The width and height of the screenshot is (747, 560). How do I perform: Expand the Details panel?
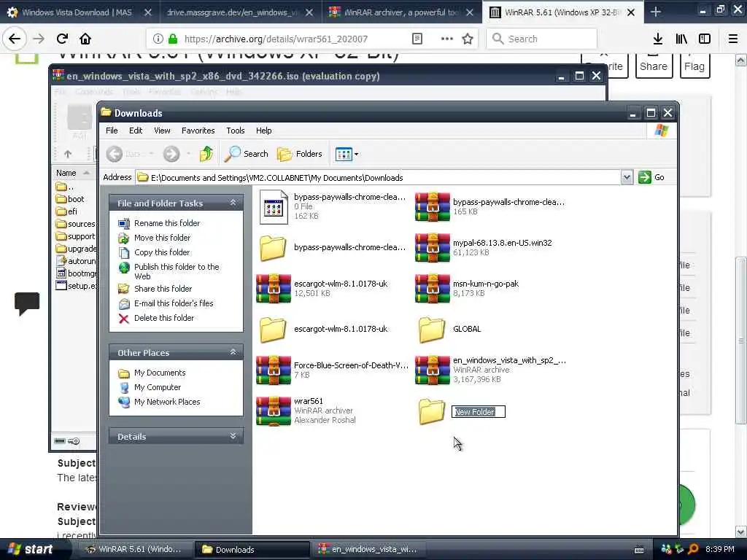pyautogui.click(x=233, y=436)
